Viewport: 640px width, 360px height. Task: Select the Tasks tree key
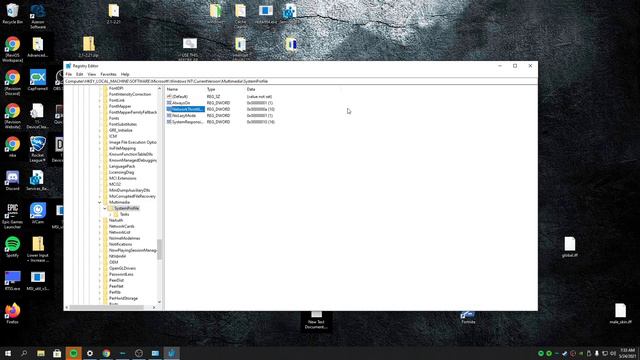(x=124, y=214)
